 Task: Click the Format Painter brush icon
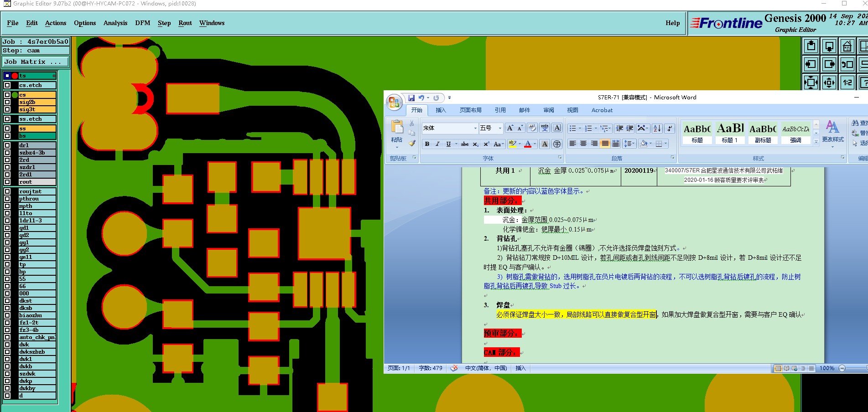pos(412,143)
